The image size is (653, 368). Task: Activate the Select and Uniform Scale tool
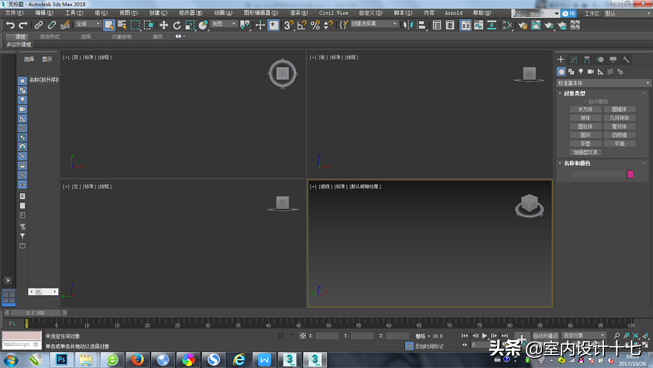(x=190, y=25)
